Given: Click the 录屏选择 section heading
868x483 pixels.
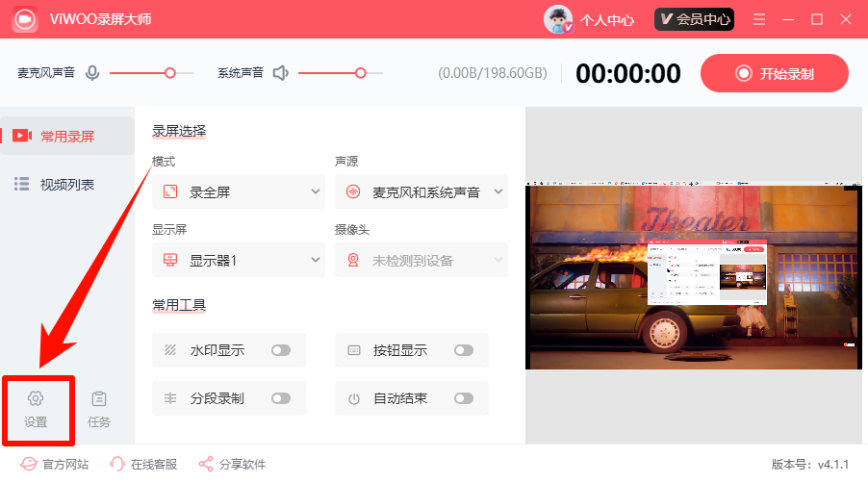Looking at the screenshot, I should click(x=179, y=131).
